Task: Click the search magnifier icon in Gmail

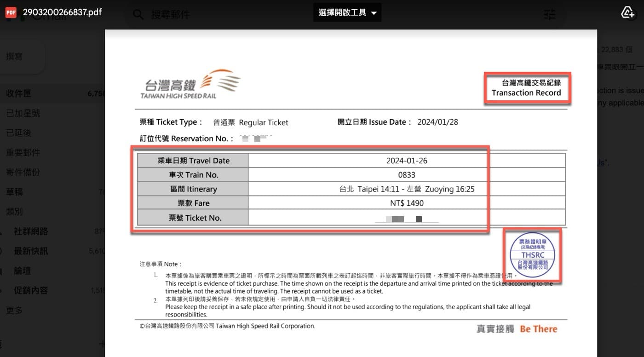Action: point(138,15)
